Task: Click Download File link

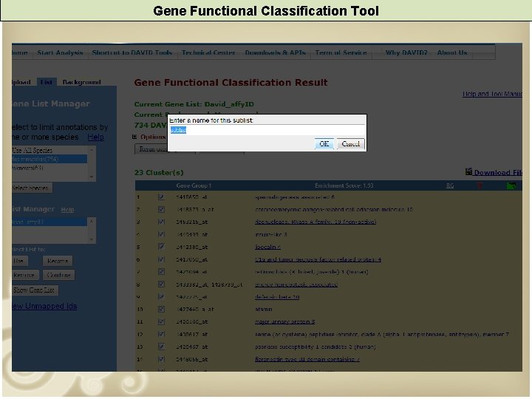Action: click(498, 173)
